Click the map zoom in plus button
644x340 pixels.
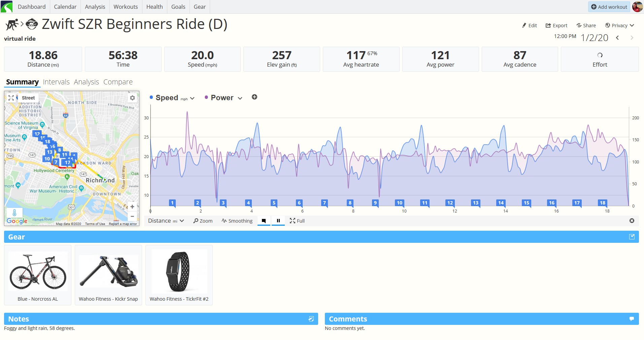tap(132, 206)
